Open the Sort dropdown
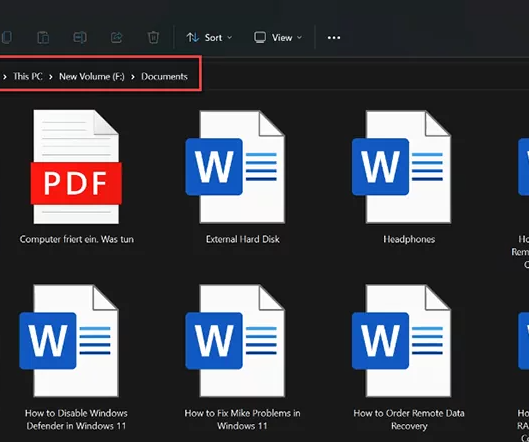 [x=209, y=37]
